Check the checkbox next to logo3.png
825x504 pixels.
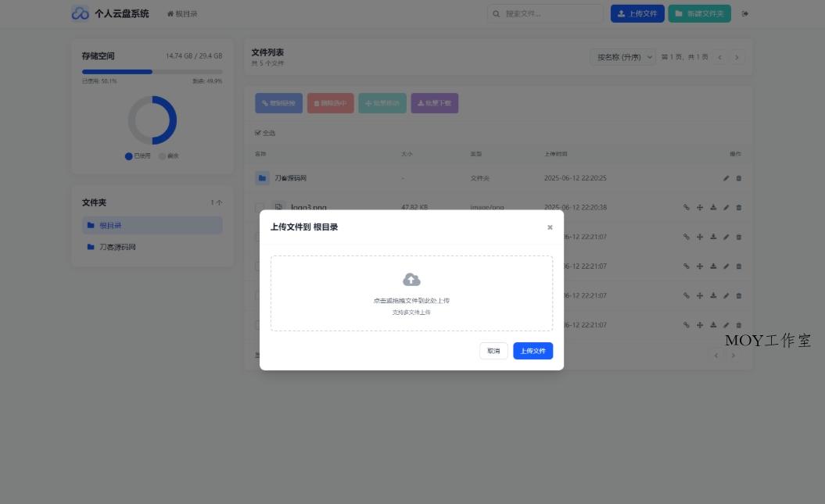(260, 207)
